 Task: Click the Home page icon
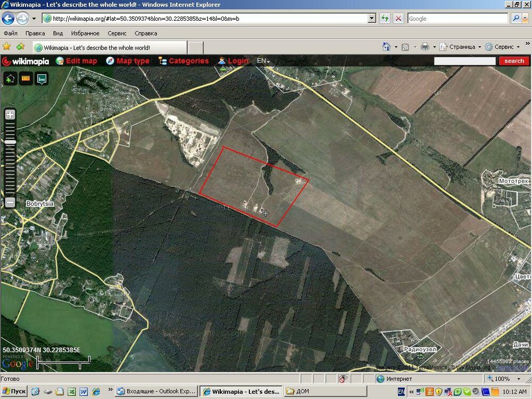click(386, 47)
